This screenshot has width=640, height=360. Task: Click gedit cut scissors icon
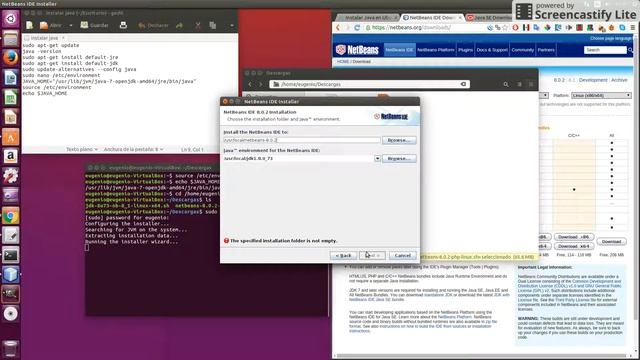pos(198,25)
